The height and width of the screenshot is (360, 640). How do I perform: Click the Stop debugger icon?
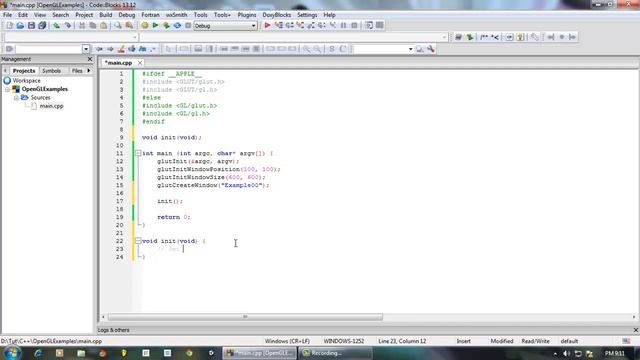[354, 25]
